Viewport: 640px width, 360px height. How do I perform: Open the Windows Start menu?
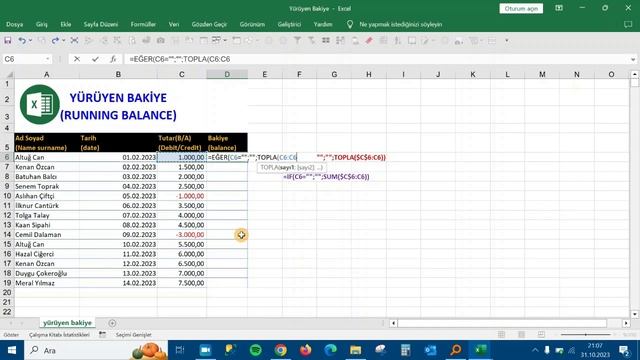(x=12, y=350)
